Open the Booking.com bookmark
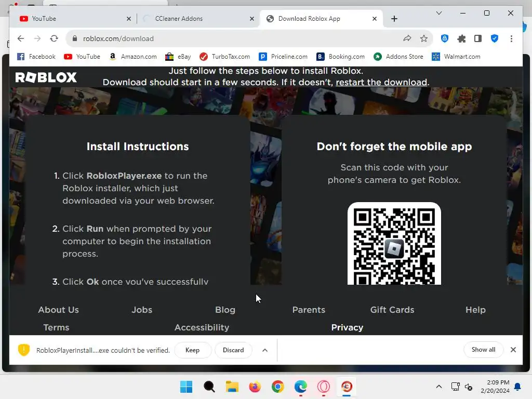 (x=340, y=57)
